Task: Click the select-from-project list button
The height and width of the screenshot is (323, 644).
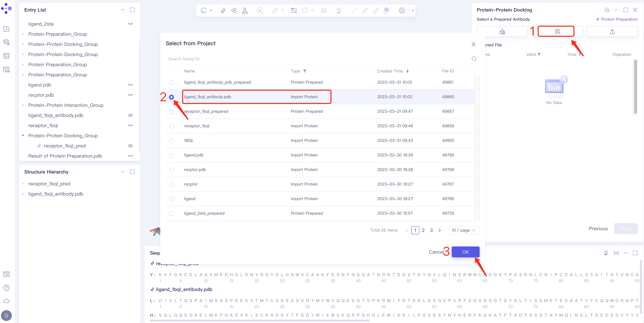Action: (557, 31)
